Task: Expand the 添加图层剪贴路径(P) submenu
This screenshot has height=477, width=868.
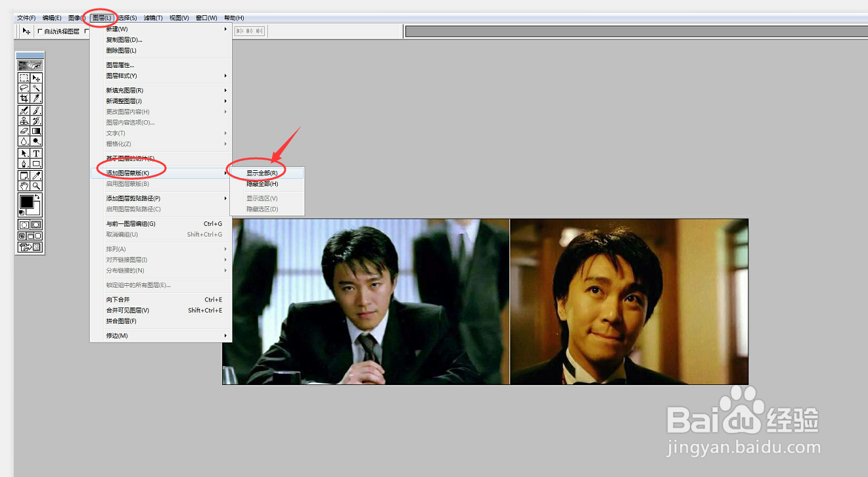Action: tap(161, 198)
